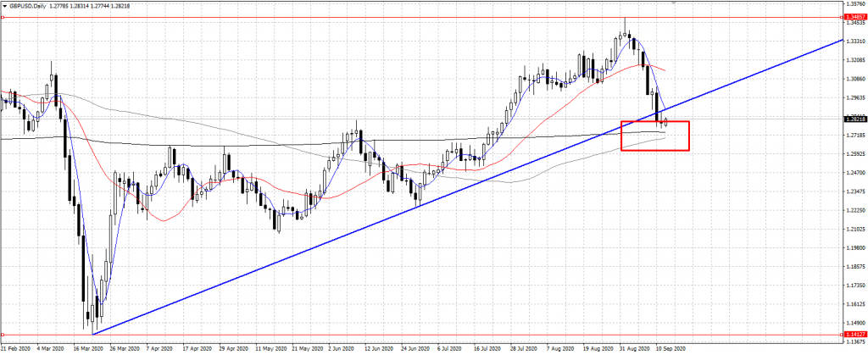This screenshot has height=355, width=868.
Task: Click the 1.14900 price scale label
Action: 854,323
